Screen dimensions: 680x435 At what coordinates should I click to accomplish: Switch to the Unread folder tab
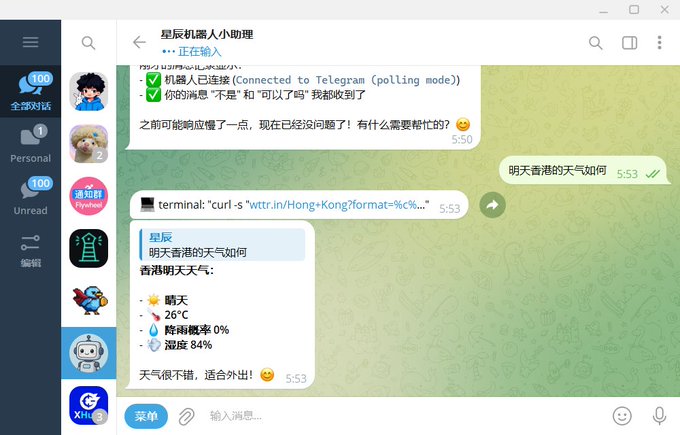tap(30, 196)
